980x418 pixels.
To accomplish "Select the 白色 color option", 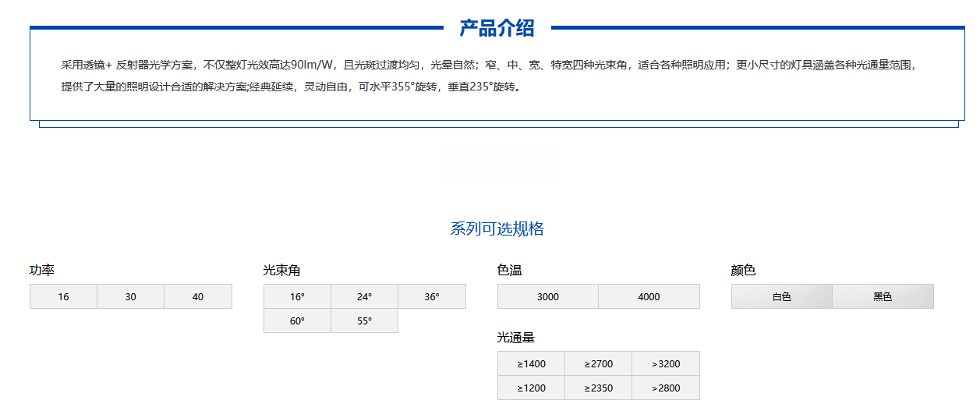I will (x=781, y=297).
